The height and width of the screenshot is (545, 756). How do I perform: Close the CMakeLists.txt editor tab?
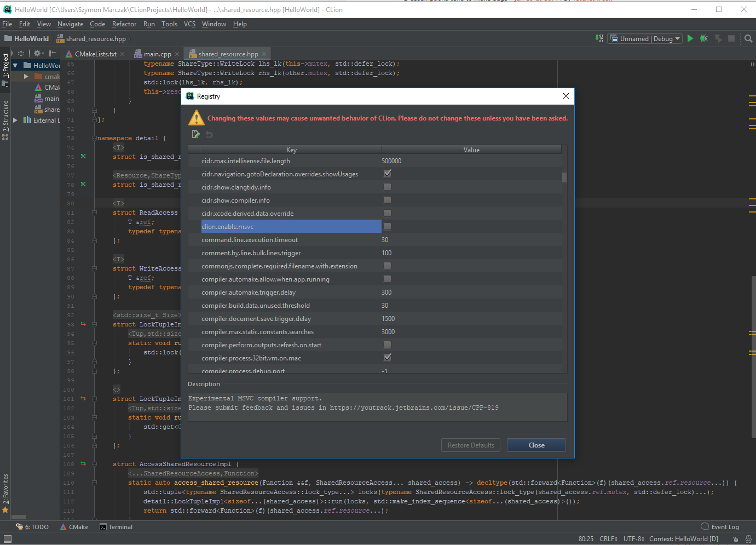[123, 54]
